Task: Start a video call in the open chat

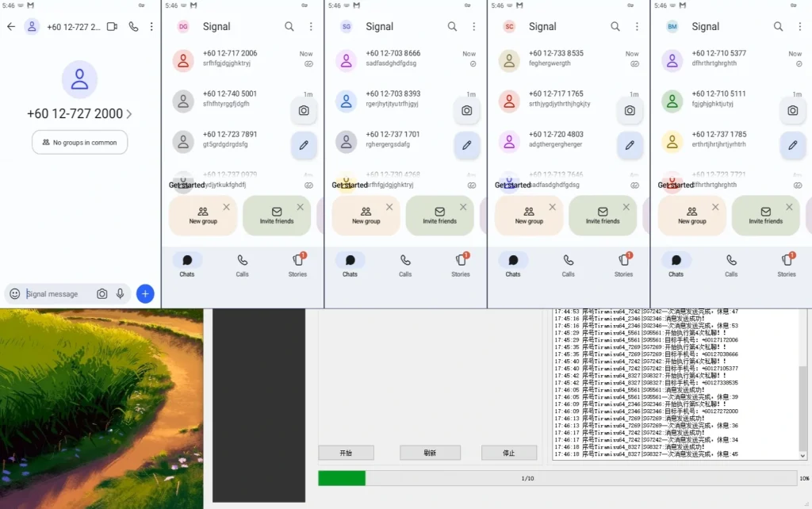Action: [112, 26]
